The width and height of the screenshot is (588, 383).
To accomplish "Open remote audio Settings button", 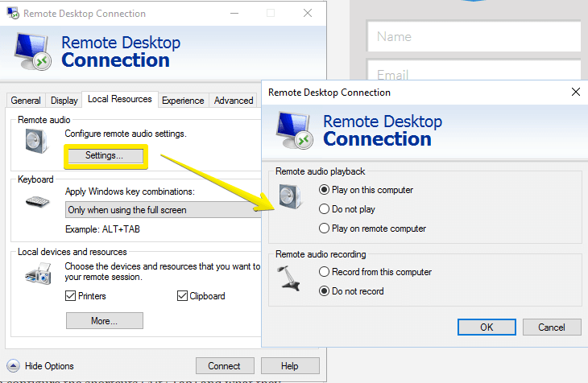I will pyautogui.click(x=104, y=155).
